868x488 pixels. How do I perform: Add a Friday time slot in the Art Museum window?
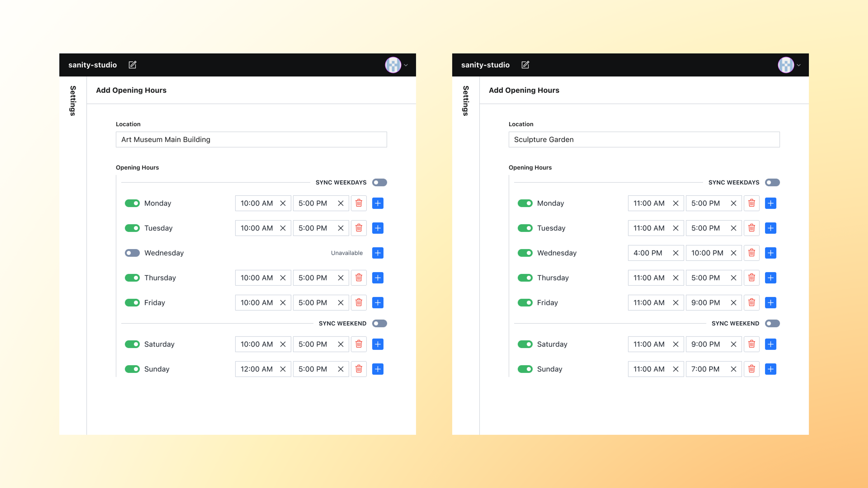[x=378, y=303]
